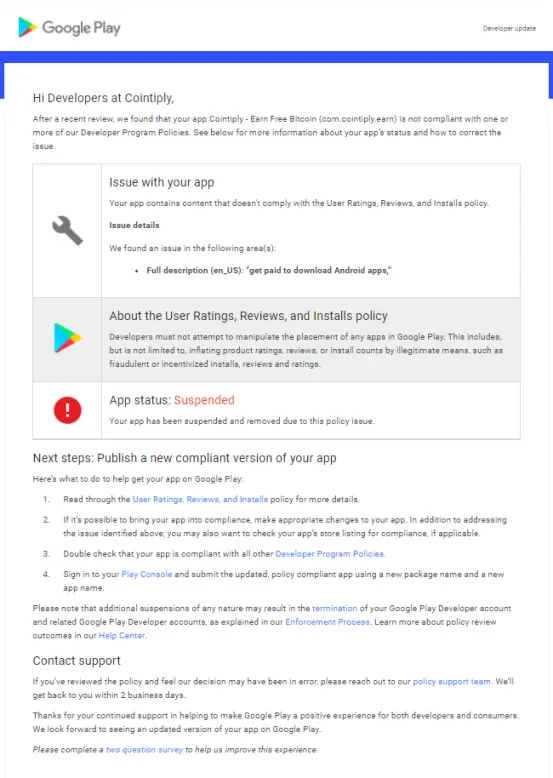Open the Help Center link
553x778 pixels.
pos(122,636)
